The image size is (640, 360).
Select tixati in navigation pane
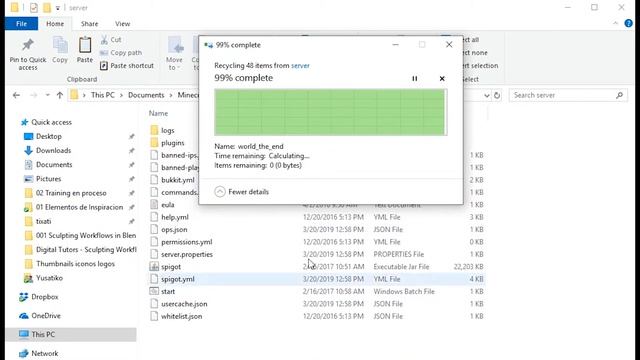43,221
